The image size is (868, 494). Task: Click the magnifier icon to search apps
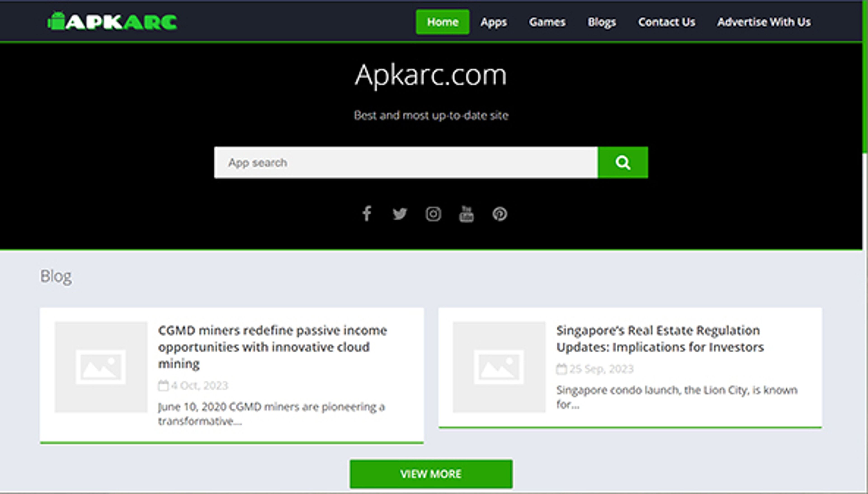tap(623, 162)
